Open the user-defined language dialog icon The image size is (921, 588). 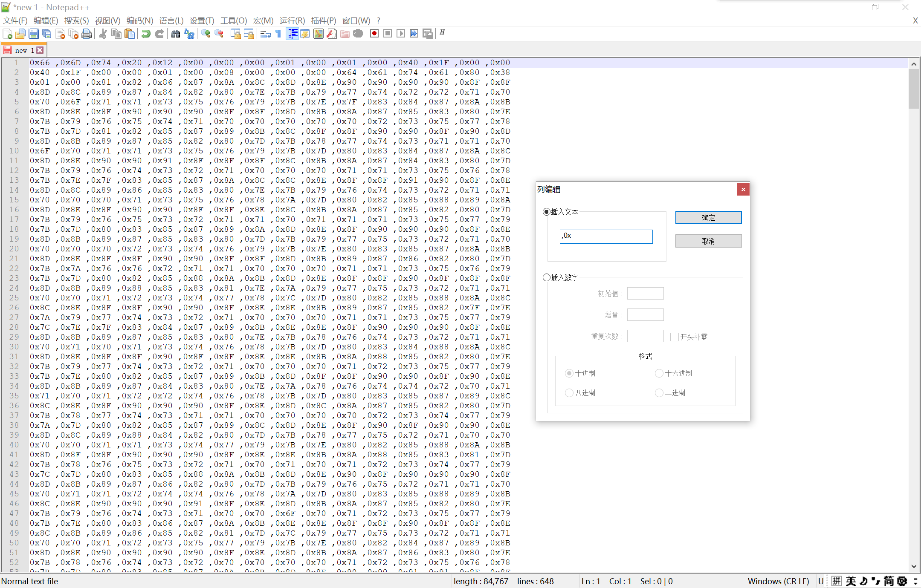(x=305, y=34)
